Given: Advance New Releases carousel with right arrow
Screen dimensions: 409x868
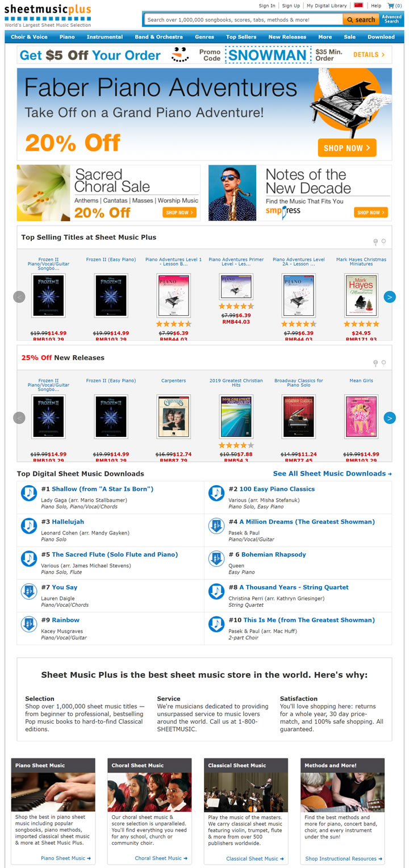Looking at the screenshot, I should tap(389, 418).
